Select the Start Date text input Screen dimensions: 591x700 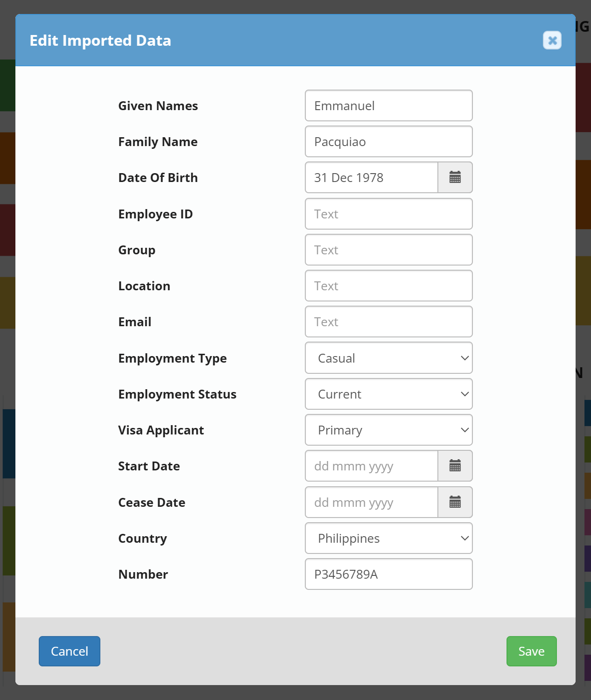(372, 466)
